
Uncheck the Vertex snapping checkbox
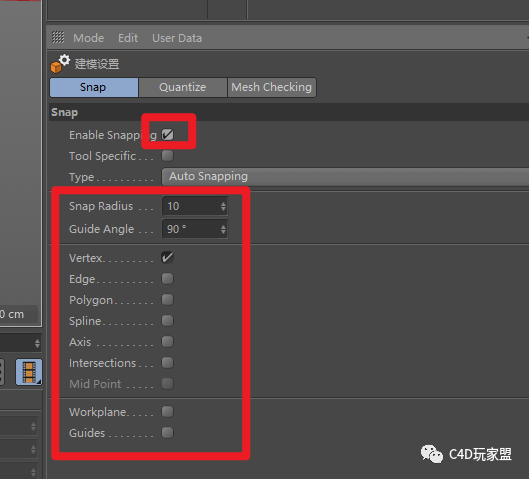pos(167,257)
